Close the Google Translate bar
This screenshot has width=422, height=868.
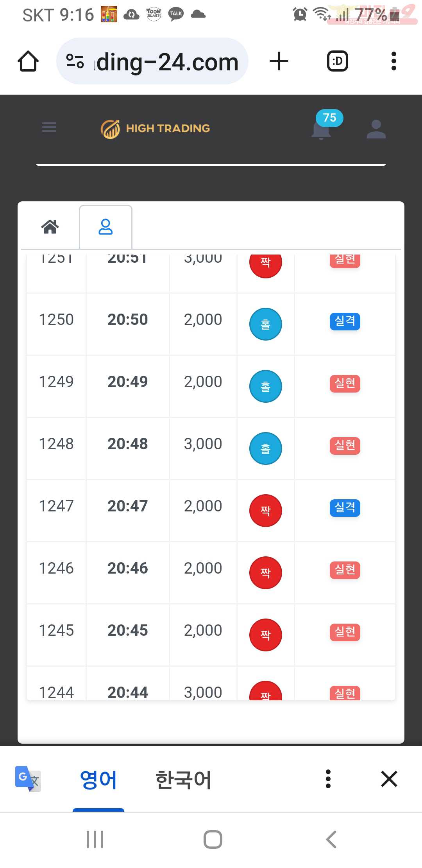pos(389,779)
